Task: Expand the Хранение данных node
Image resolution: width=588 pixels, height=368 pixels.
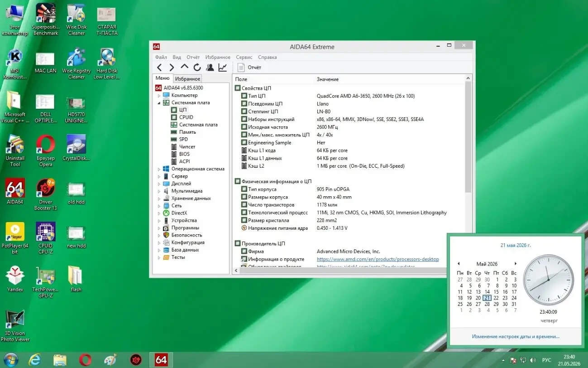Action: [x=159, y=199]
